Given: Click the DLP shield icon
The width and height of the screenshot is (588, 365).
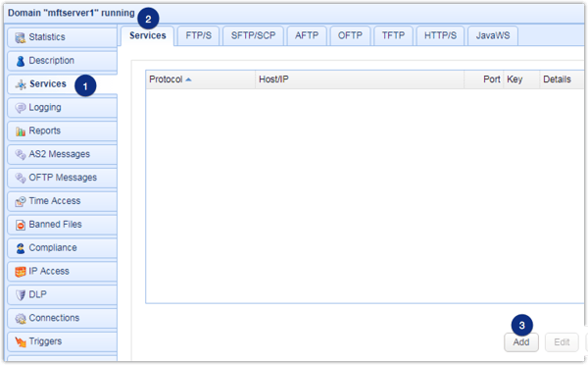Looking at the screenshot, I should point(21,294).
